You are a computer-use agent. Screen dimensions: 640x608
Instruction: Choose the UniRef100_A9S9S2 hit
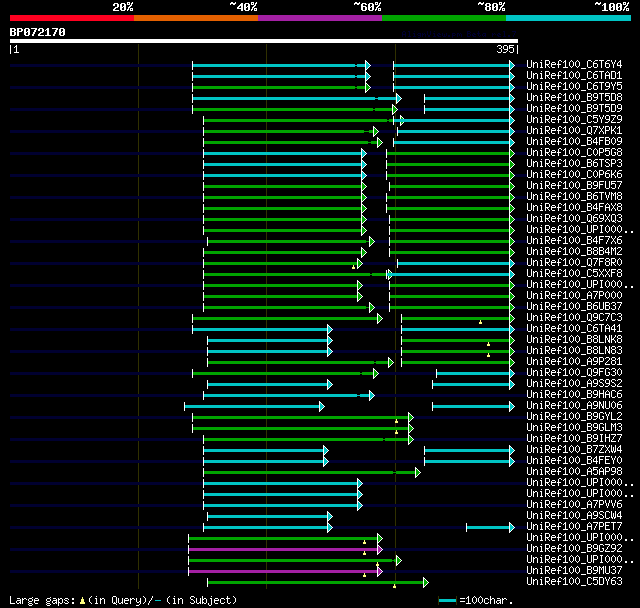pos(574,384)
